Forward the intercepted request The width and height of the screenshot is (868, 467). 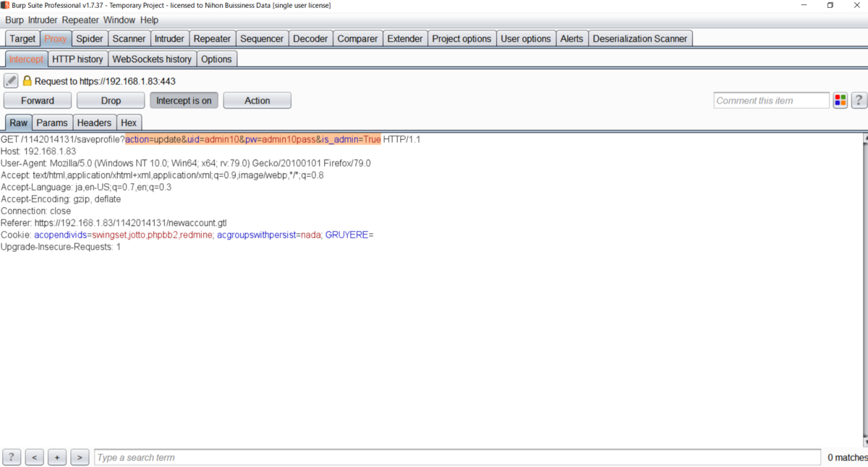[x=38, y=101]
